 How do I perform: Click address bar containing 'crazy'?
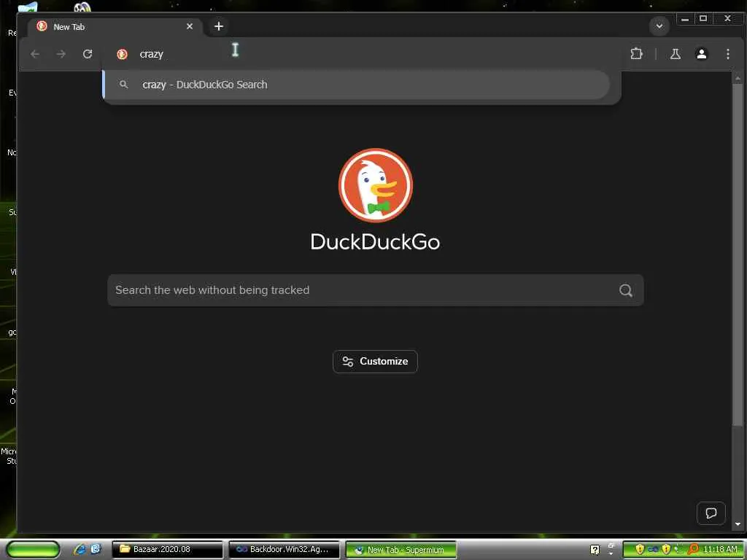[x=362, y=54]
